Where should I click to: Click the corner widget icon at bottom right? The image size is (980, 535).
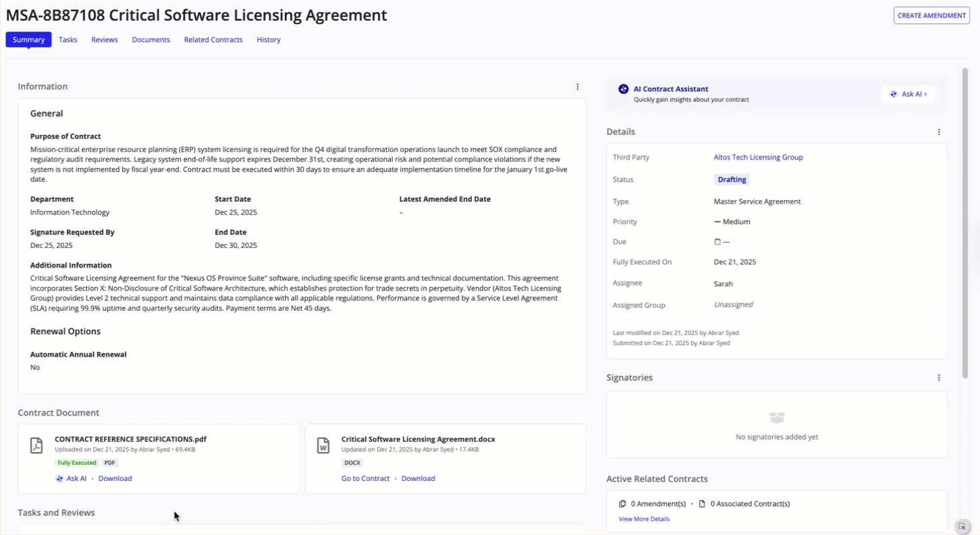[x=962, y=527]
